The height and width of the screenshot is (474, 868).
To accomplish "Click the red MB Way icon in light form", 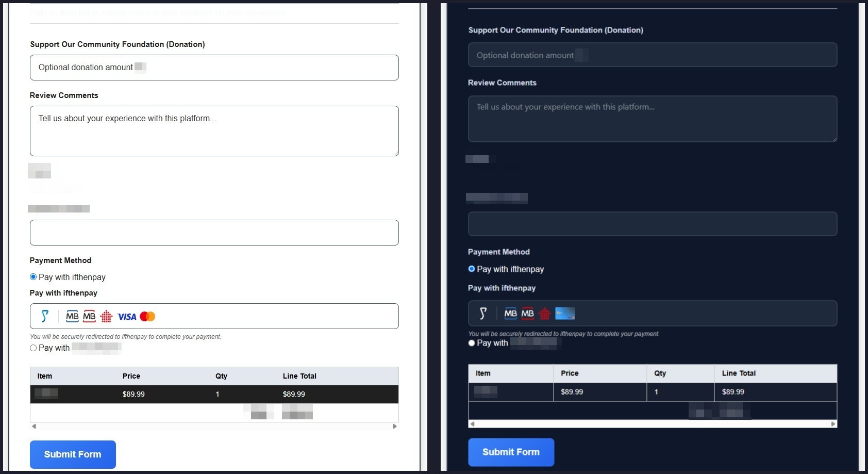I will pos(90,316).
